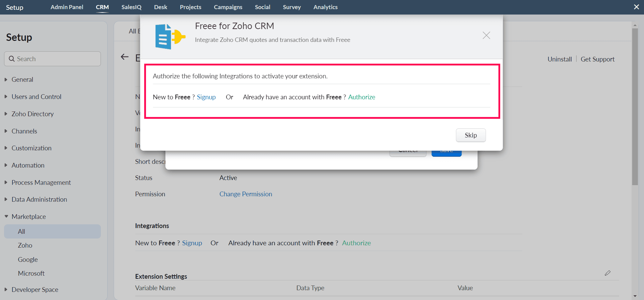Open the Admin Panel tab

tap(67, 7)
